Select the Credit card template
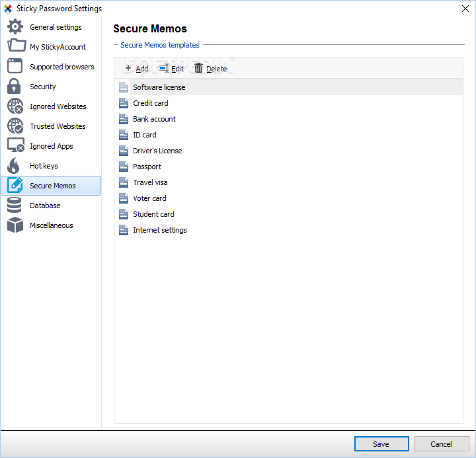 click(289, 103)
